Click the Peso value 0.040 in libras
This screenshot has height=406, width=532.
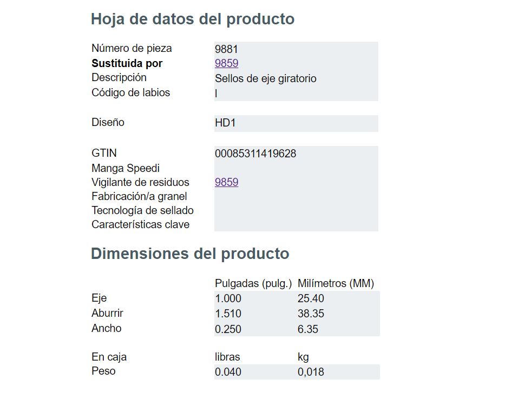click(x=228, y=372)
